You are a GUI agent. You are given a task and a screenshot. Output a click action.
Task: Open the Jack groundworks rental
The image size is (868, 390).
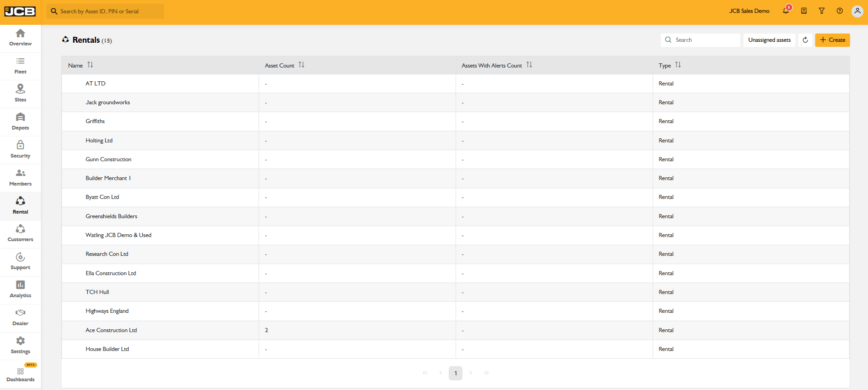tap(455, 102)
